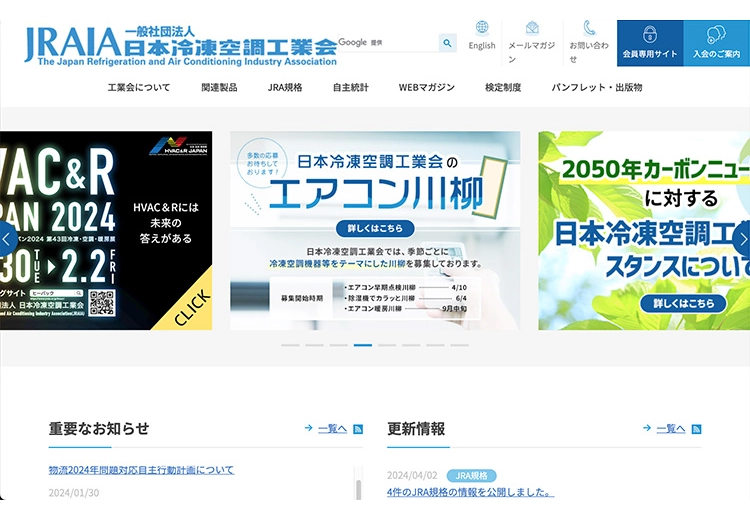750x520 pixels.
Task: Open the 検定制度 menu
Action: point(503,88)
